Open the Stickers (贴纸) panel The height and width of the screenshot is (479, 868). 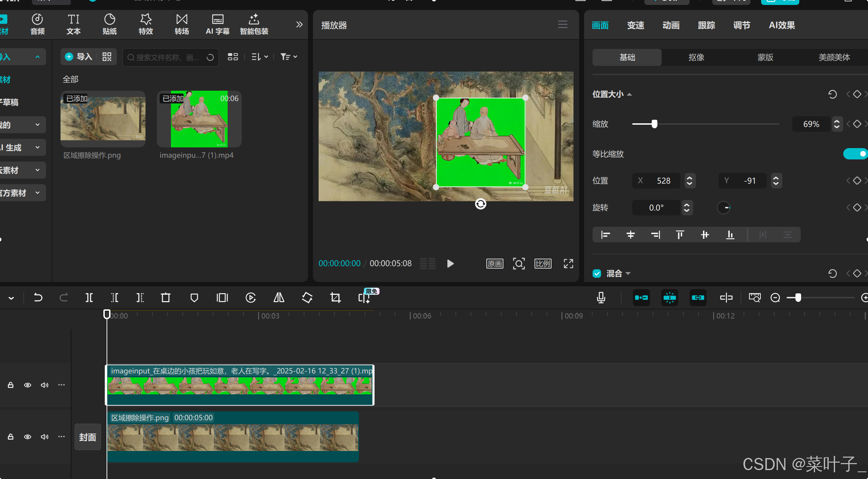(109, 24)
